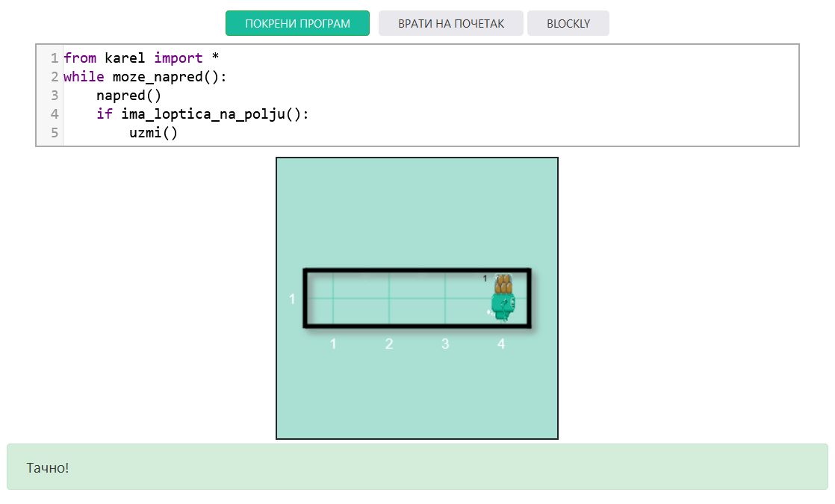
Task: Click line number 2 in the editor gutter
Action: (55, 76)
